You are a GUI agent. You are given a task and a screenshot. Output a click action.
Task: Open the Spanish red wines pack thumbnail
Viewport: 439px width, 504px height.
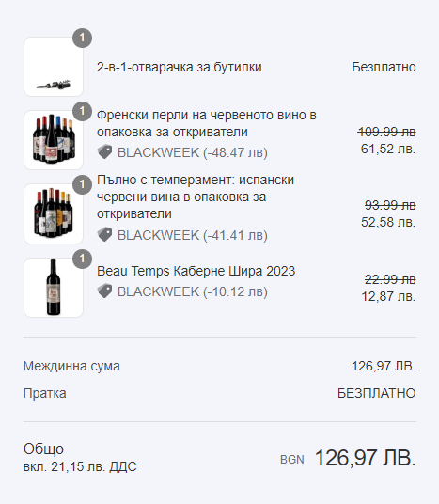tap(54, 213)
